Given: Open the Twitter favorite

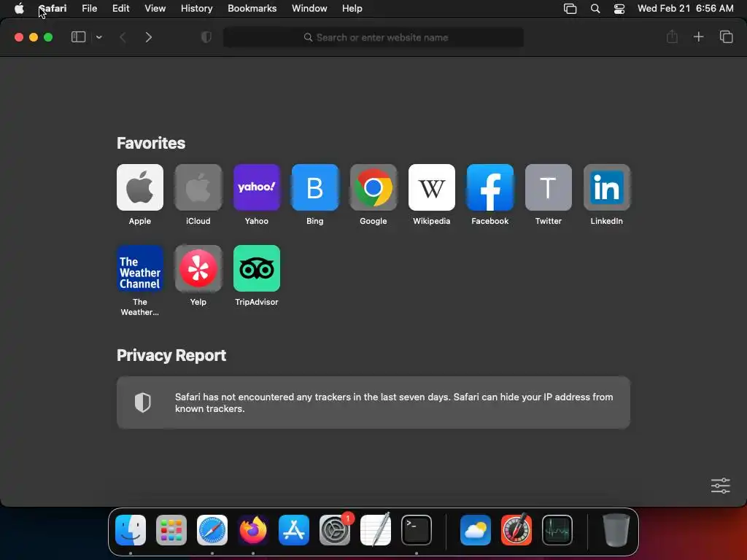Looking at the screenshot, I should (549, 187).
